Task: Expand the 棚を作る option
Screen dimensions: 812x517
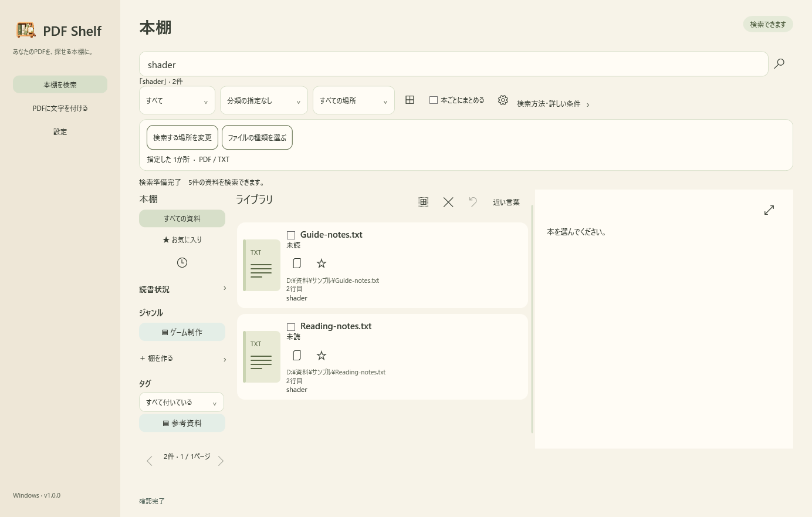Action: pos(182,359)
